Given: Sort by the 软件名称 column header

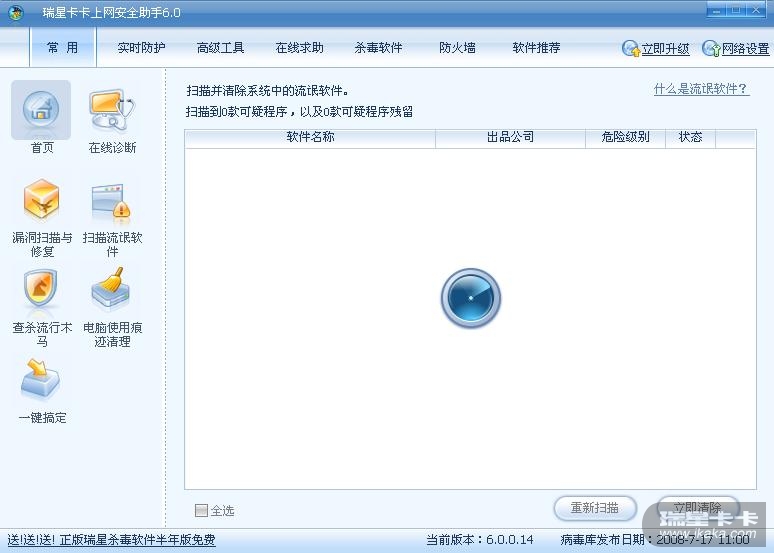Looking at the screenshot, I should (310, 138).
